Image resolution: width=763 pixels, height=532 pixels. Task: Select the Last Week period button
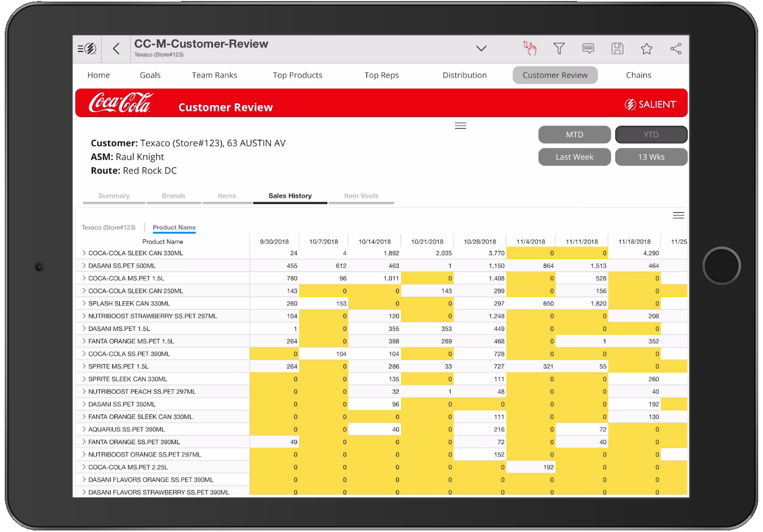tap(575, 157)
